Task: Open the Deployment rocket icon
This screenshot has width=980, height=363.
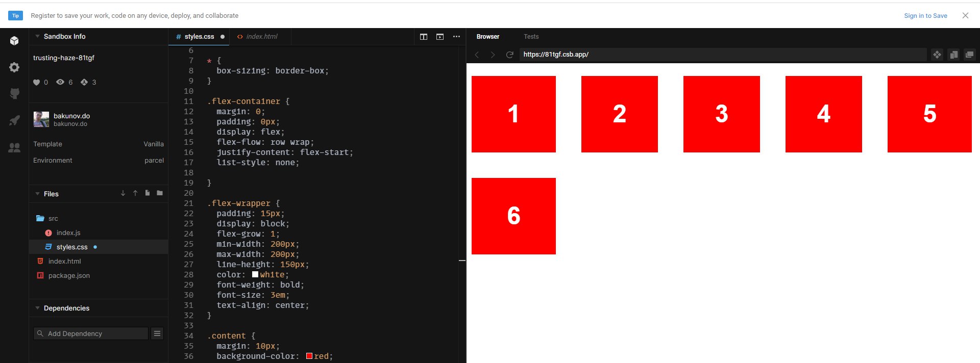Action: pos(14,120)
